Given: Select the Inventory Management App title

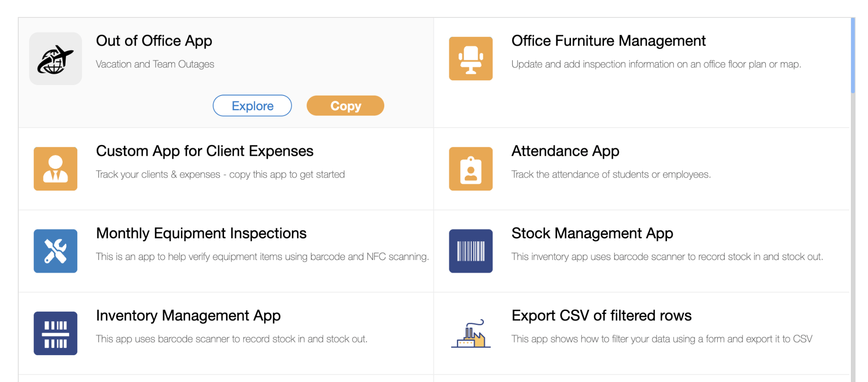Looking at the screenshot, I should point(188,316).
